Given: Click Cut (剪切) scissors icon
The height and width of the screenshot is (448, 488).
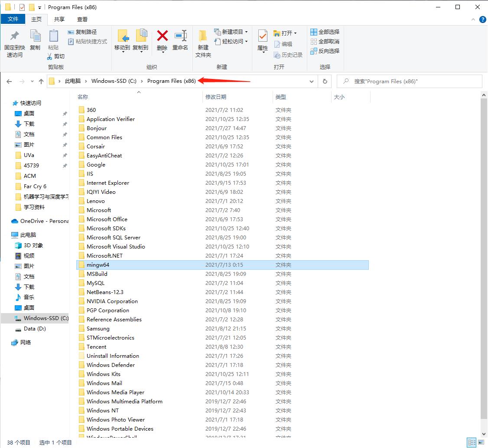Looking at the screenshot, I should click(49, 56).
